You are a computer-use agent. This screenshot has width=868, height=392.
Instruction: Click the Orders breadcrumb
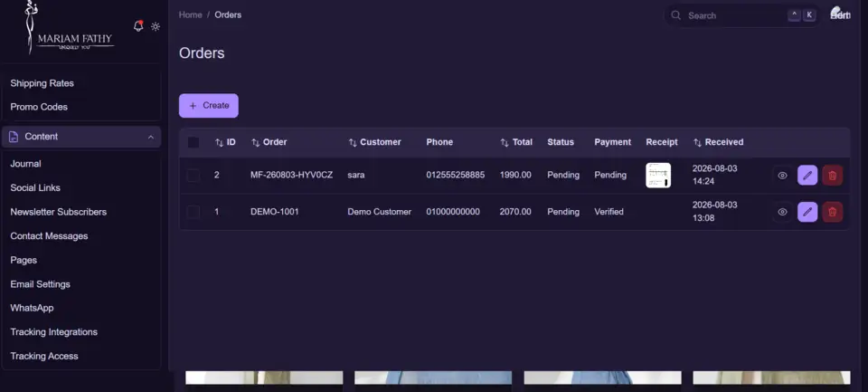point(228,15)
